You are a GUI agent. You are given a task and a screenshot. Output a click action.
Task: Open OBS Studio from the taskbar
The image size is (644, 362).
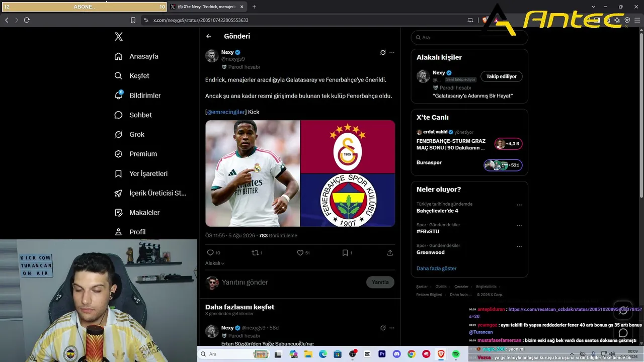click(x=353, y=354)
